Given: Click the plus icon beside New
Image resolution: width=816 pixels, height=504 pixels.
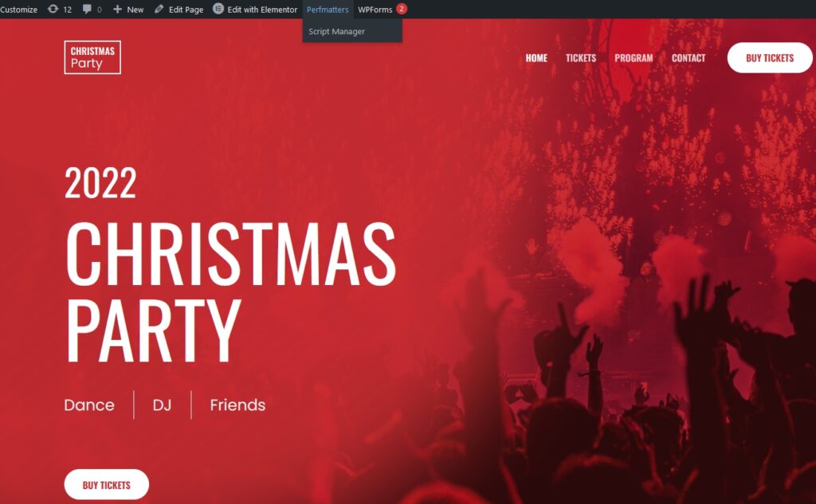Looking at the screenshot, I should click(x=118, y=9).
